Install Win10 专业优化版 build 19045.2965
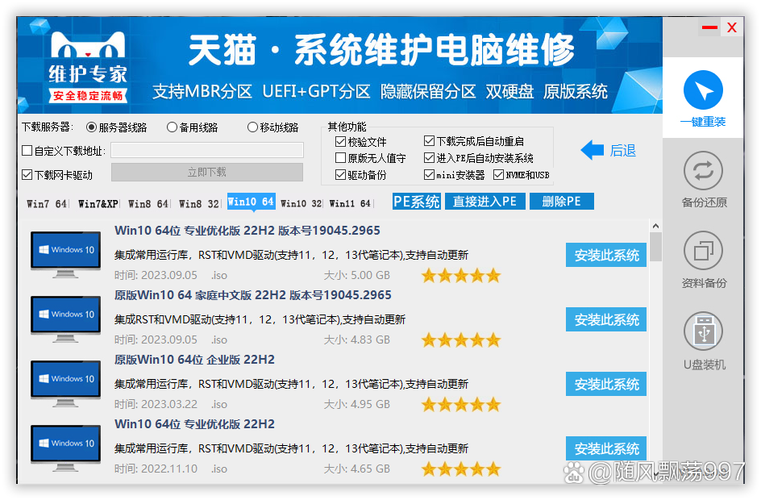Image resolution: width=761 pixels, height=500 pixels. point(606,255)
